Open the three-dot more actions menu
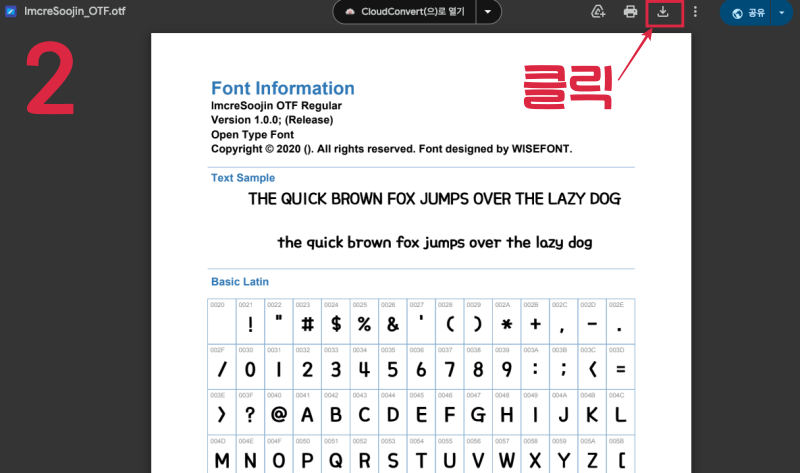Image resolution: width=800 pixels, height=473 pixels. (x=695, y=12)
